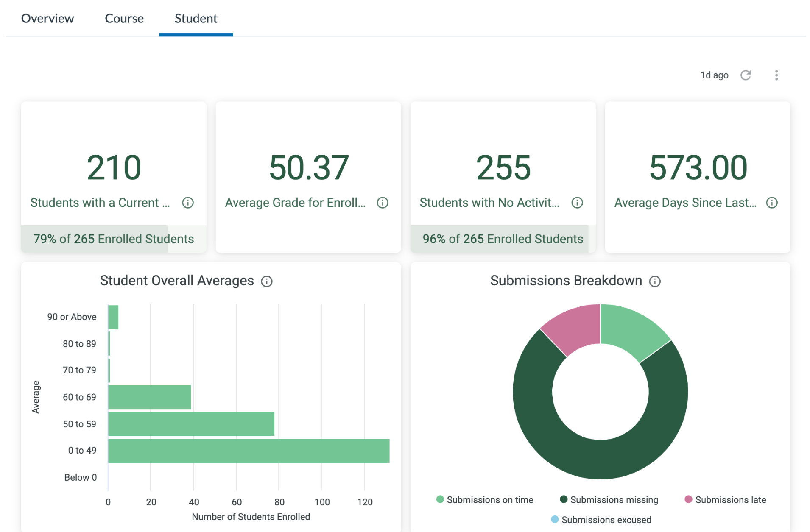Click the light green on-time donut segment
Screen dimensions: 810x532
(631, 331)
